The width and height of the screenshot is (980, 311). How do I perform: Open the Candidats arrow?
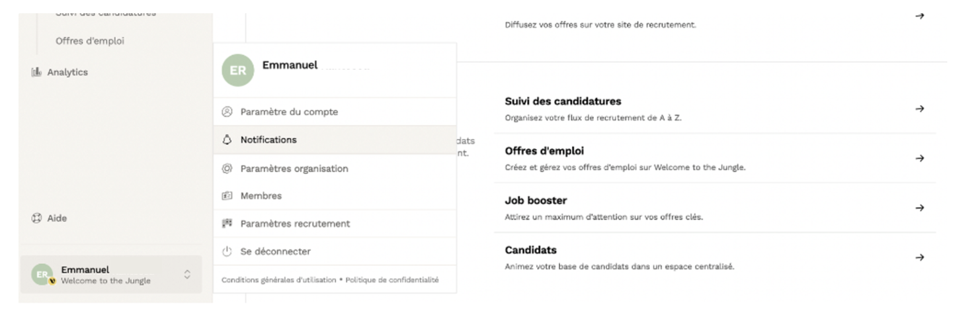tap(919, 257)
